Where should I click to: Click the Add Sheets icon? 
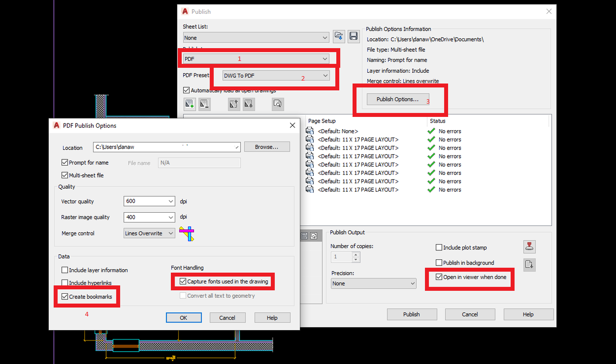tap(189, 104)
